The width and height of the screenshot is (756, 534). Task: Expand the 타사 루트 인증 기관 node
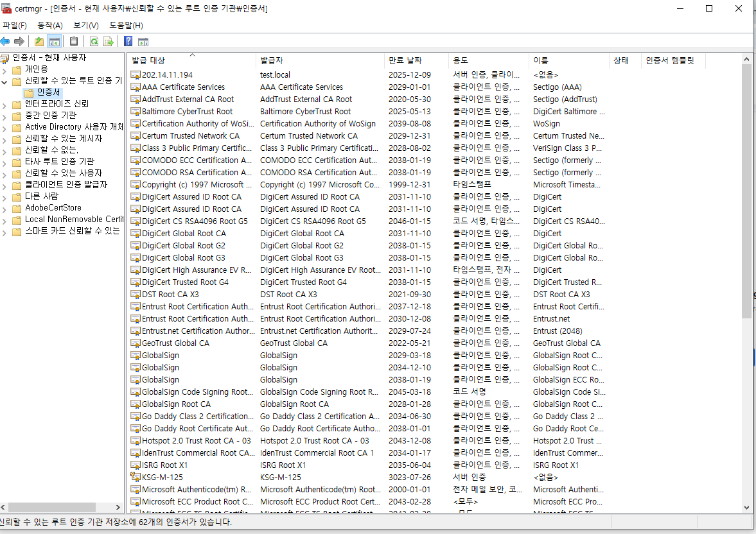pyautogui.click(x=4, y=163)
